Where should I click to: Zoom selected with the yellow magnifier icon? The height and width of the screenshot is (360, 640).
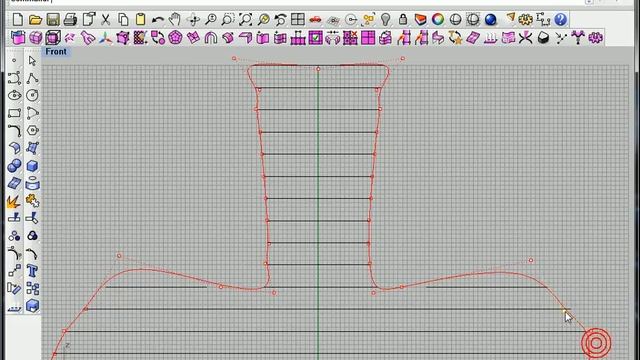click(x=263, y=19)
